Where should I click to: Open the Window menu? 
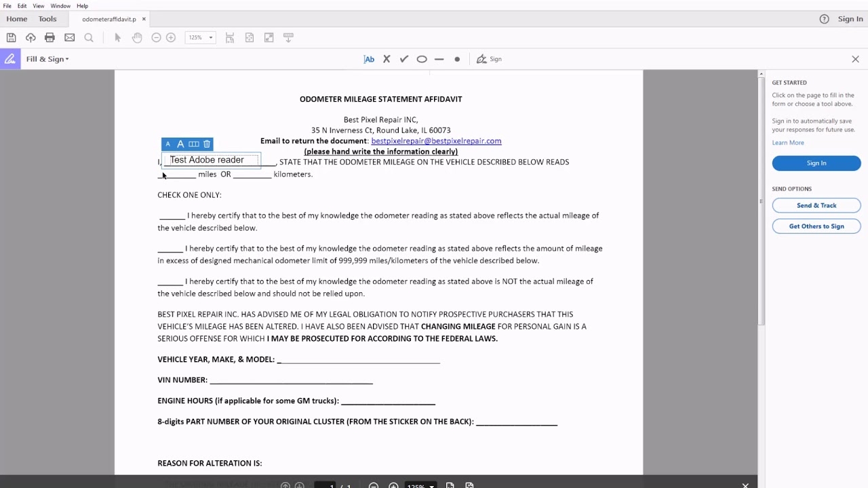click(60, 5)
